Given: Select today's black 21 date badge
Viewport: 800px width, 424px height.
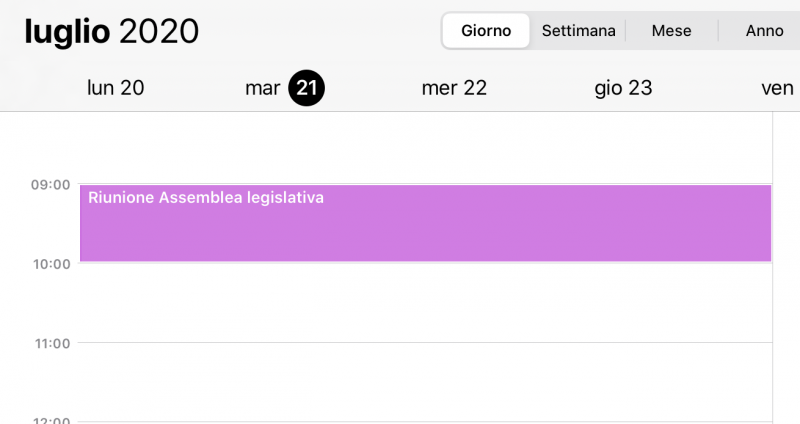Looking at the screenshot, I should pyautogui.click(x=307, y=88).
